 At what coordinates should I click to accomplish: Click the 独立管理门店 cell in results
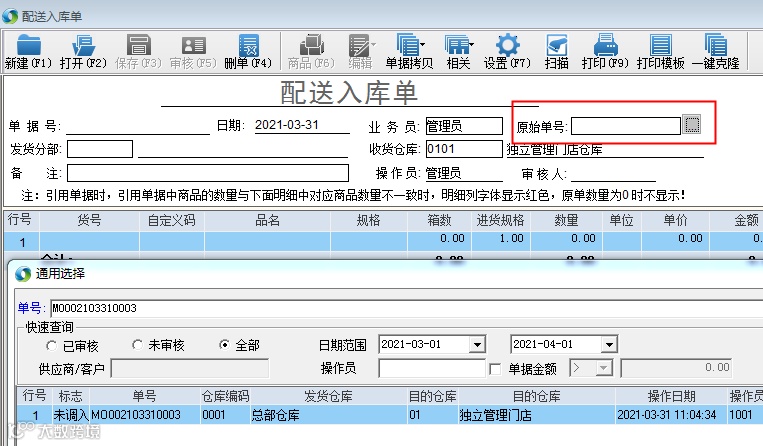coord(536,415)
